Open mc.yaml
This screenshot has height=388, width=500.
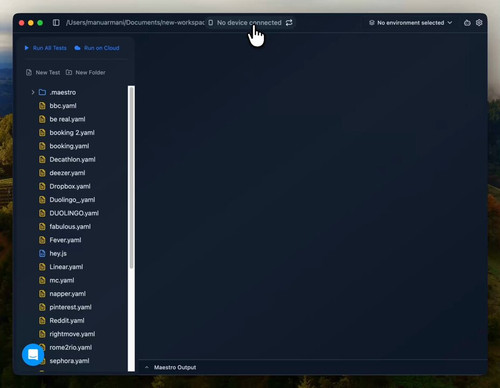pyautogui.click(x=62, y=280)
